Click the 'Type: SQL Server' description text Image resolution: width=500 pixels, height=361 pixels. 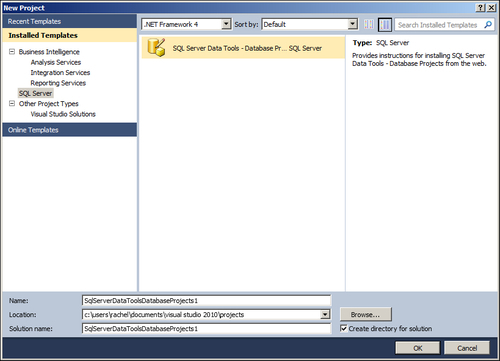381,43
